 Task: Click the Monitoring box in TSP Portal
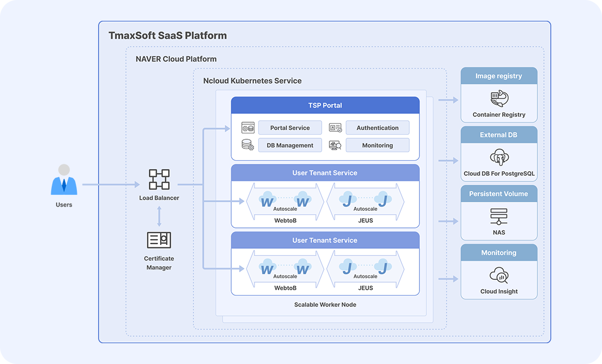coord(377,145)
